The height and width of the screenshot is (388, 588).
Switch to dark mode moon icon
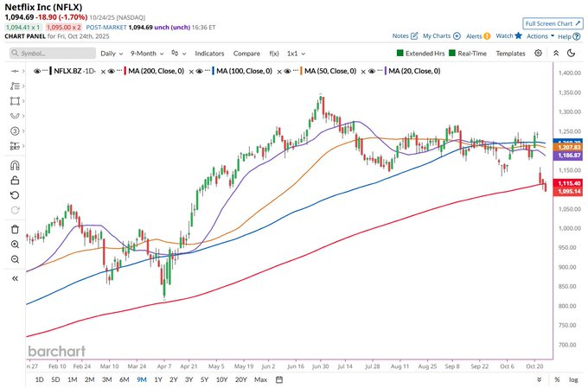click(x=571, y=53)
